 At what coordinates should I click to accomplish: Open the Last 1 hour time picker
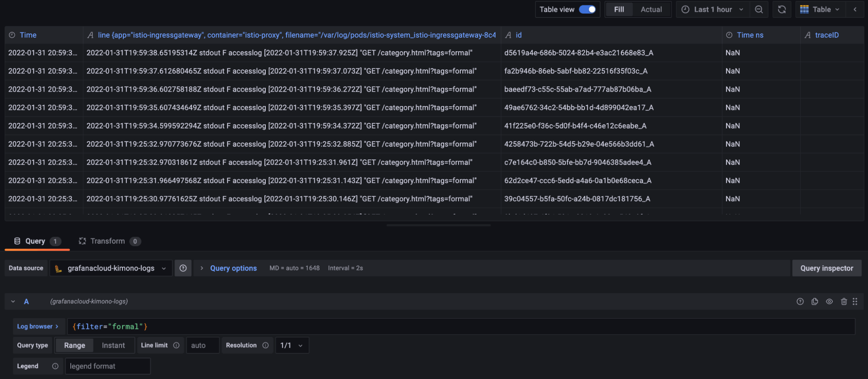point(713,10)
